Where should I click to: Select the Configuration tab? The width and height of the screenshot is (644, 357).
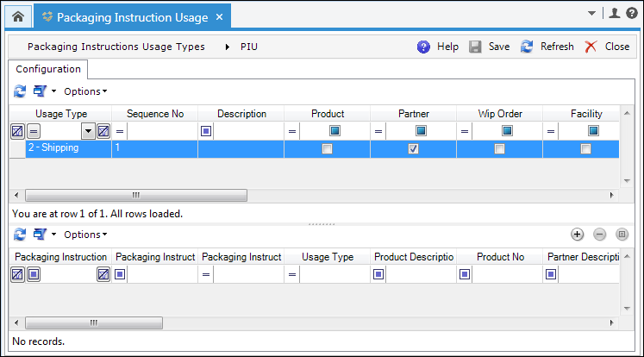point(48,69)
